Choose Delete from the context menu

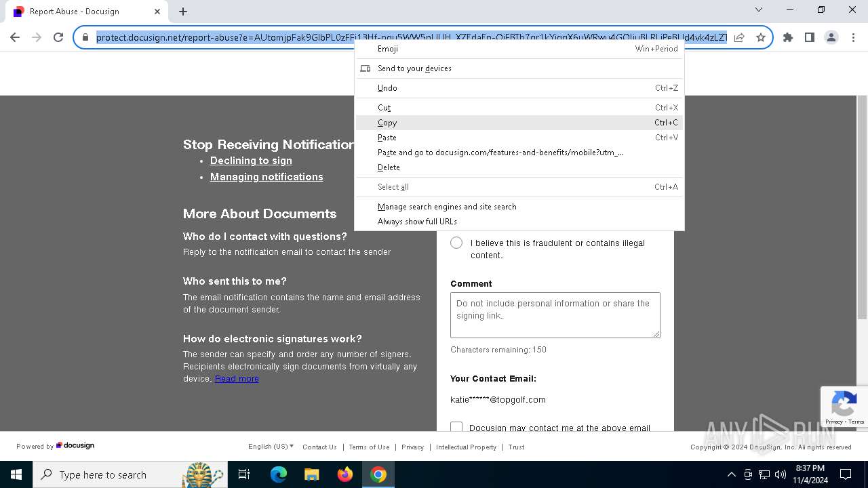(519, 167)
